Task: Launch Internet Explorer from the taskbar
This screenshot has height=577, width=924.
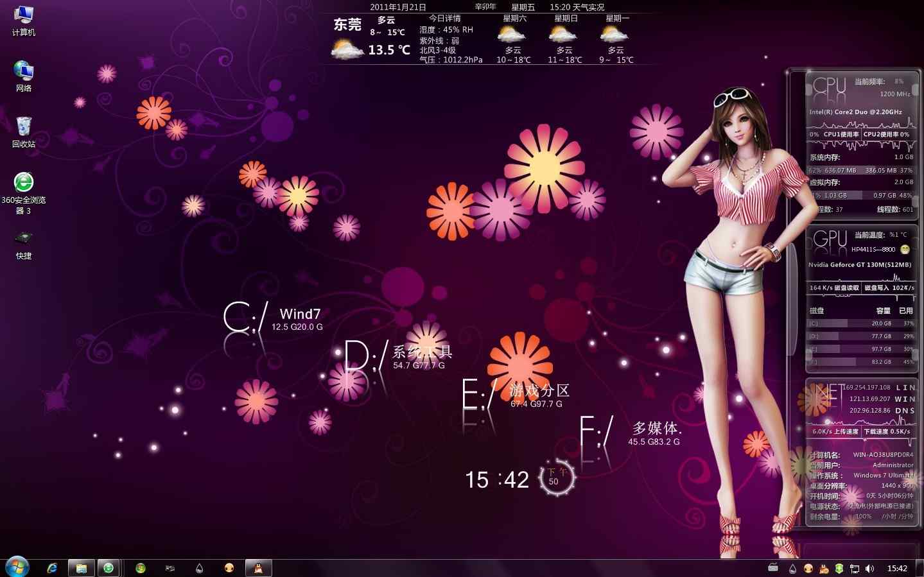Action: tap(53, 568)
